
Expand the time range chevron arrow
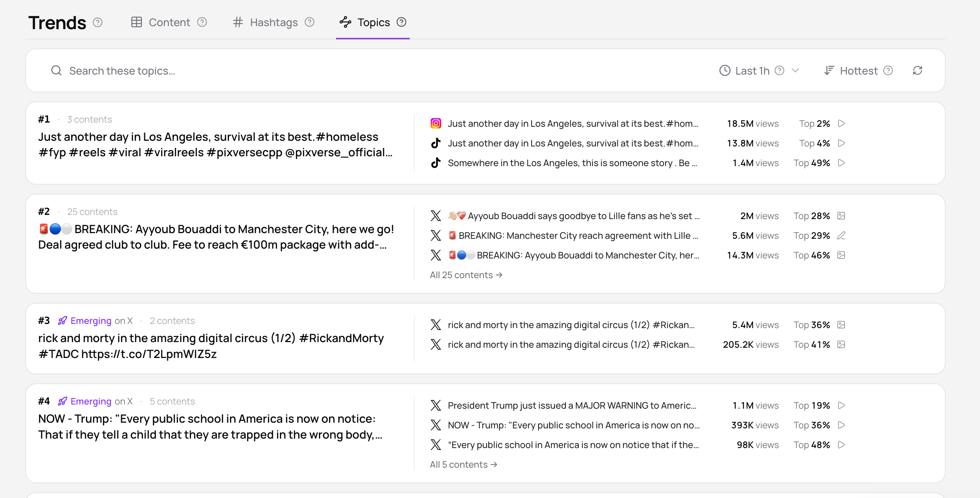point(795,70)
